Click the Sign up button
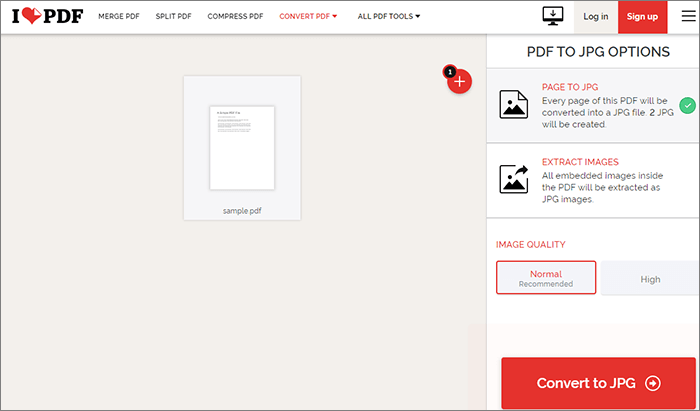Screen dimensions: 700x411 [642, 17]
